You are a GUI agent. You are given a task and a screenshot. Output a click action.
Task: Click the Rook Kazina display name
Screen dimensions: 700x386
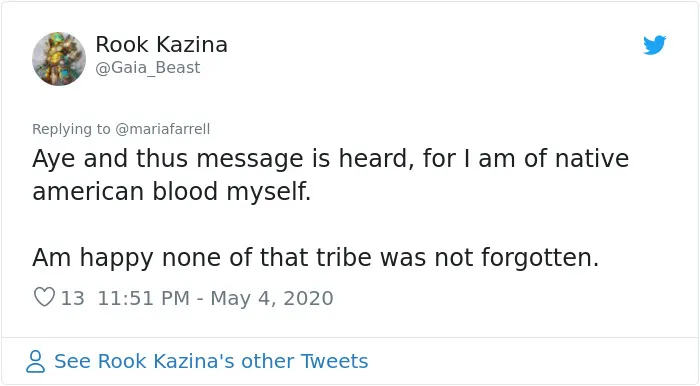tap(161, 45)
